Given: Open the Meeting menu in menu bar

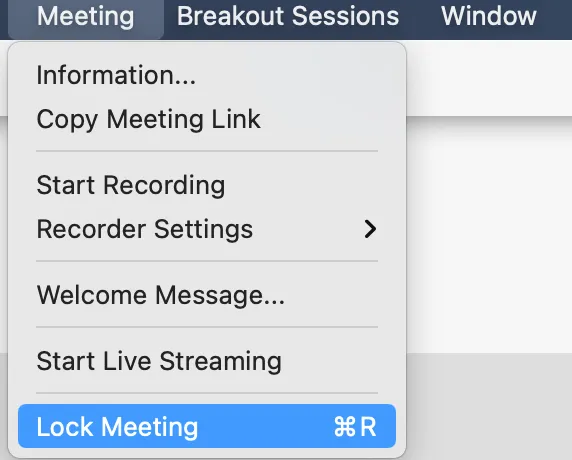Looking at the screenshot, I should [x=86, y=17].
